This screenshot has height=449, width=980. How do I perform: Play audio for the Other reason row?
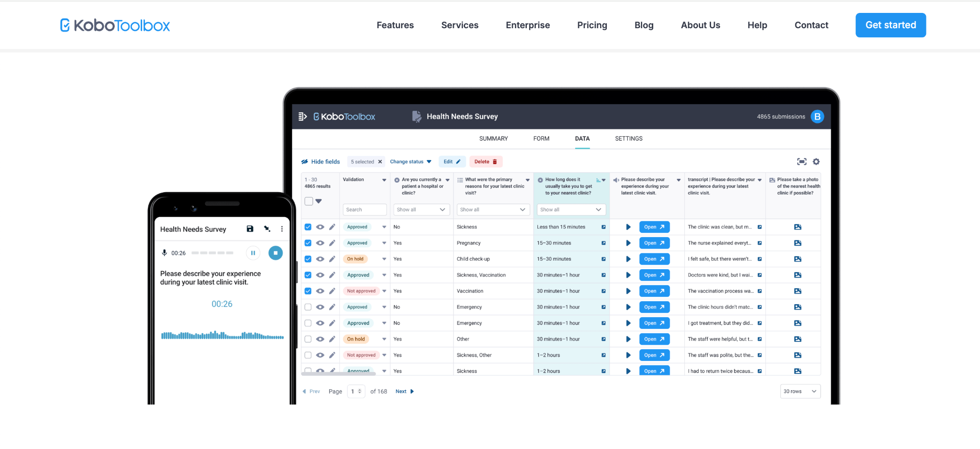628,339
